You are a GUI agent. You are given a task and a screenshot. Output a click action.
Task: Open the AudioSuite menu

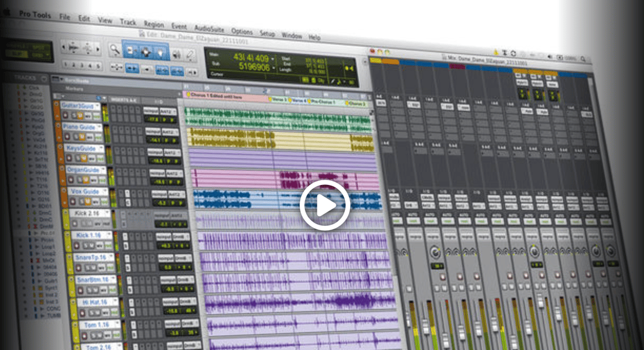point(208,29)
